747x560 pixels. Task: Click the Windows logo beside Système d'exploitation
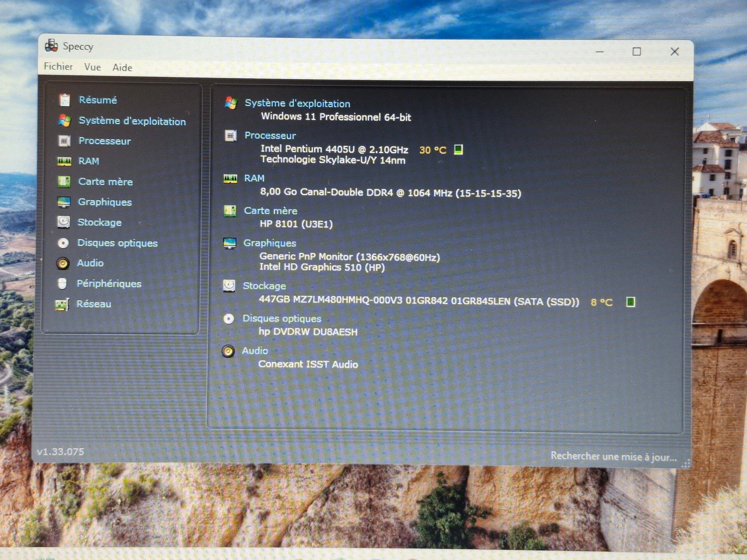point(230,104)
